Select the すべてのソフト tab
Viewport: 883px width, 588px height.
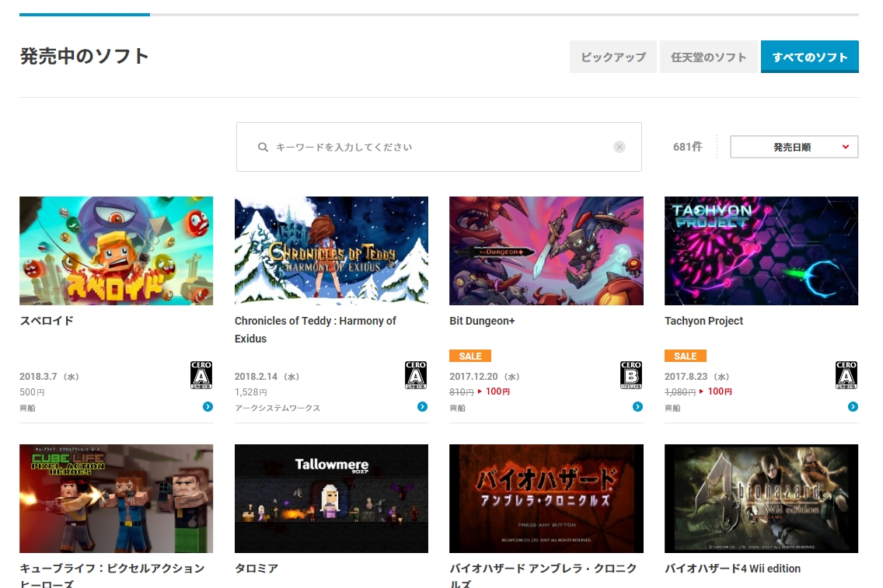[x=809, y=56]
